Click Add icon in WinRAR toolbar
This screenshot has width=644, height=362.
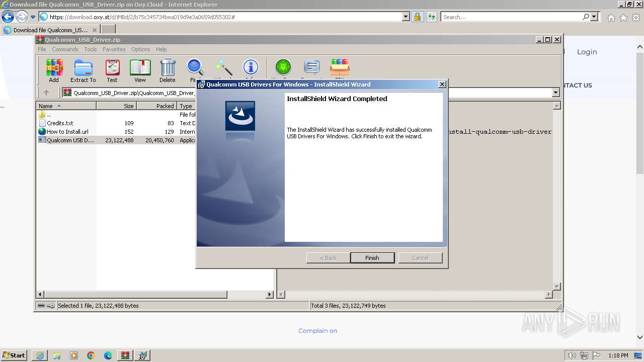pyautogui.click(x=54, y=70)
